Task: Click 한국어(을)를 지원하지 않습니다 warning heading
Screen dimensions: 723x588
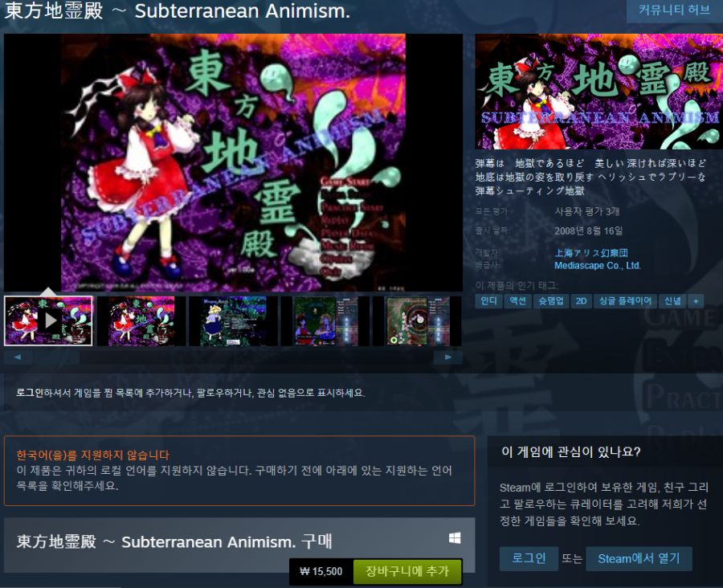Action: click(93, 455)
